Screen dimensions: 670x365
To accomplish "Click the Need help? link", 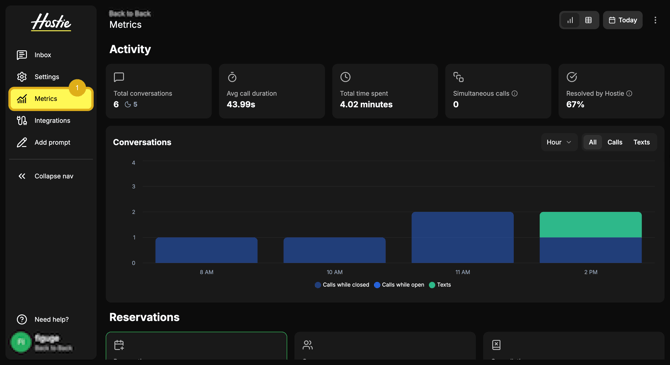I will click(51, 319).
